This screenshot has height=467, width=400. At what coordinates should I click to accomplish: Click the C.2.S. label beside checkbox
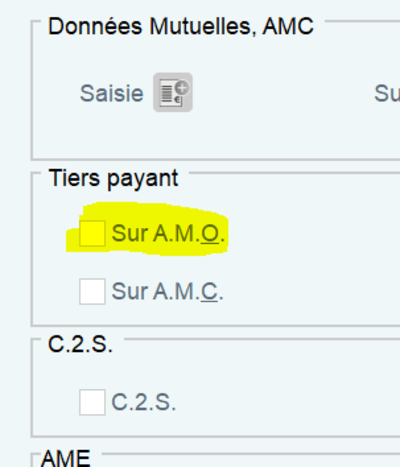click(x=143, y=402)
